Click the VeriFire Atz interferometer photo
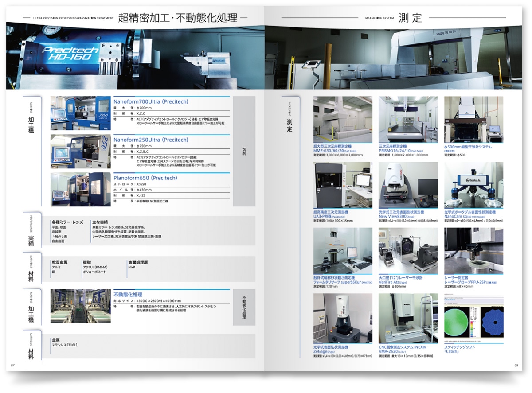The height and width of the screenshot is (393, 532). 408,251
